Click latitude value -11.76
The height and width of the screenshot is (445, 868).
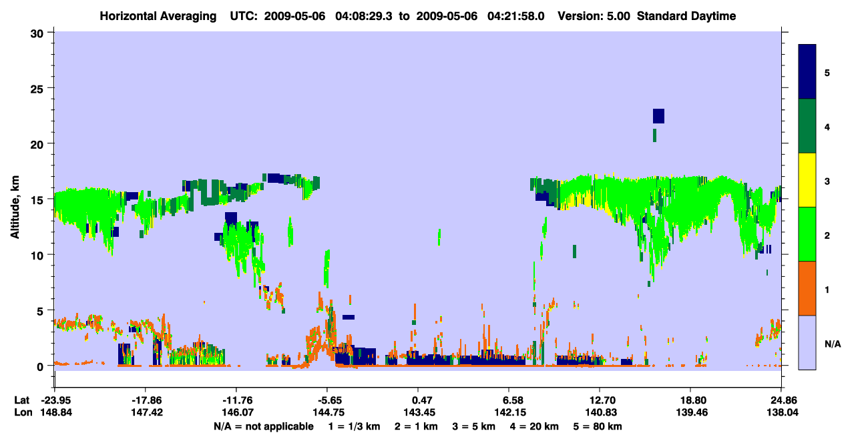(x=236, y=400)
